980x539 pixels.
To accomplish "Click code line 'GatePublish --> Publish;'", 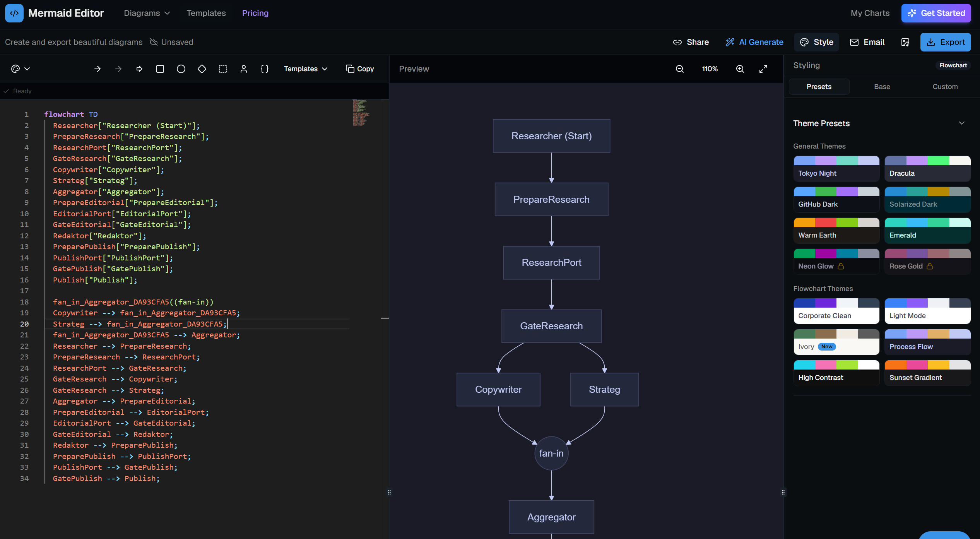I will (x=106, y=479).
